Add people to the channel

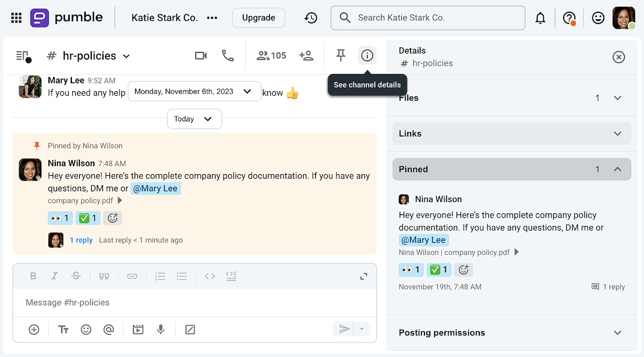(306, 55)
